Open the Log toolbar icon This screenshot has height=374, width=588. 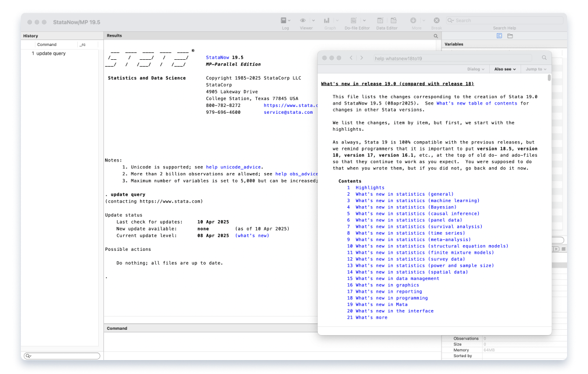284,20
